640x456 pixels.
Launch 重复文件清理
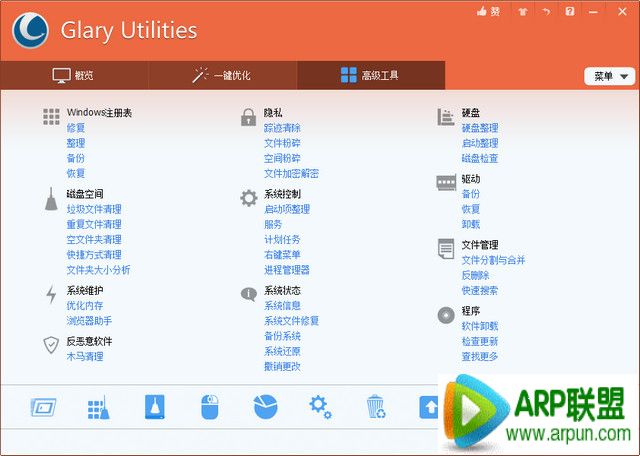94,224
